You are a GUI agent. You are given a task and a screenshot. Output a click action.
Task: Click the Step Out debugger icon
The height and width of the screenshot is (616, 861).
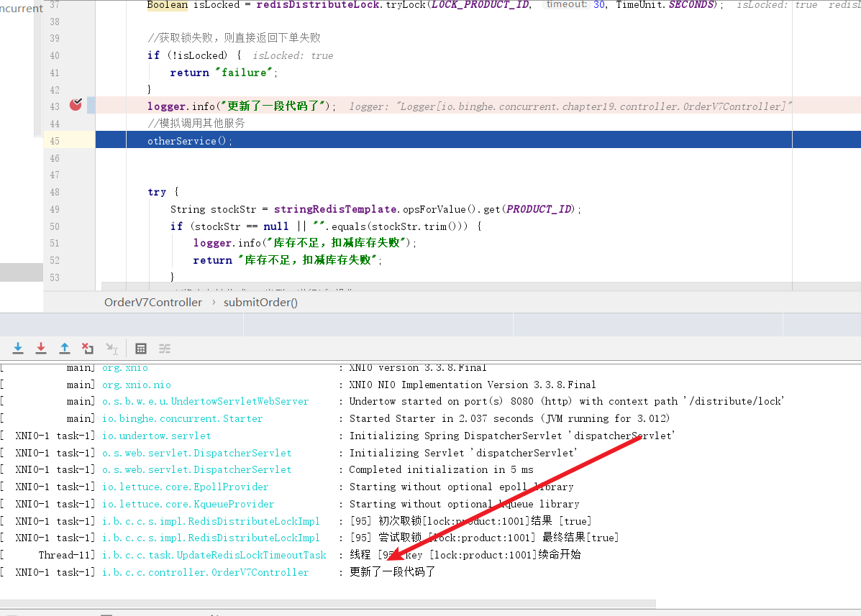(65, 349)
